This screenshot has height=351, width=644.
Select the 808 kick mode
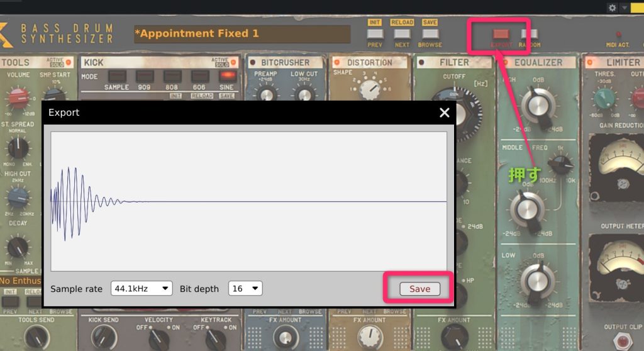[x=172, y=76]
